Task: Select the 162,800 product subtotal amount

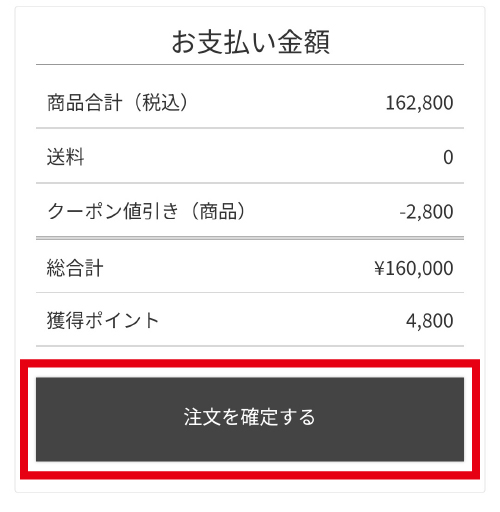Action: tap(419, 103)
